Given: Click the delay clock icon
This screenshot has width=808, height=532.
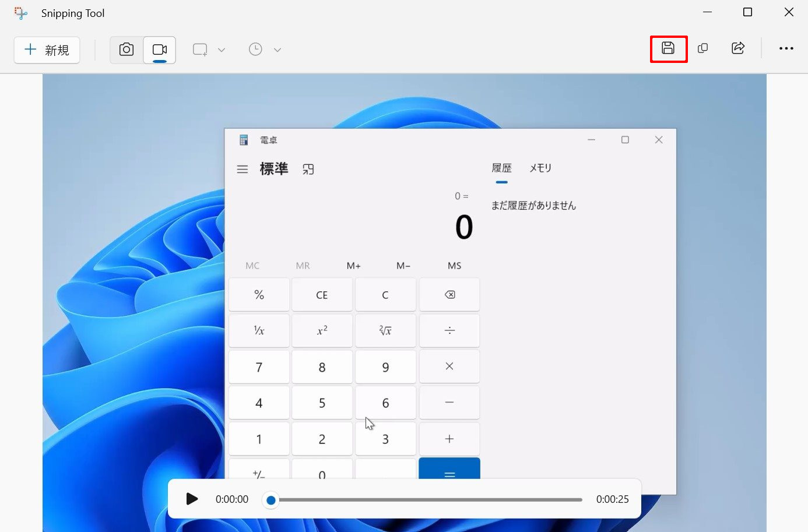Looking at the screenshot, I should pyautogui.click(x=255, y=50).
